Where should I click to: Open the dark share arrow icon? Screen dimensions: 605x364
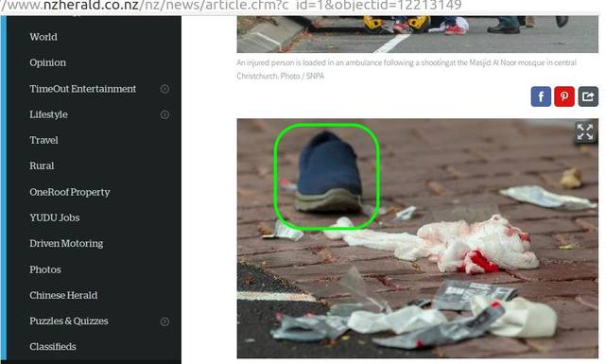(x=588, y=96)
